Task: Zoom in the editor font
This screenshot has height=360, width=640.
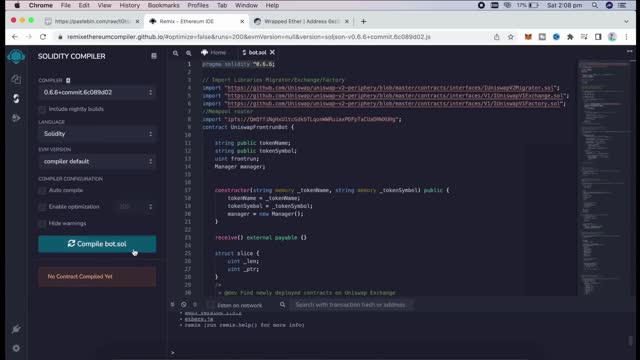Action: click(189, 53)
